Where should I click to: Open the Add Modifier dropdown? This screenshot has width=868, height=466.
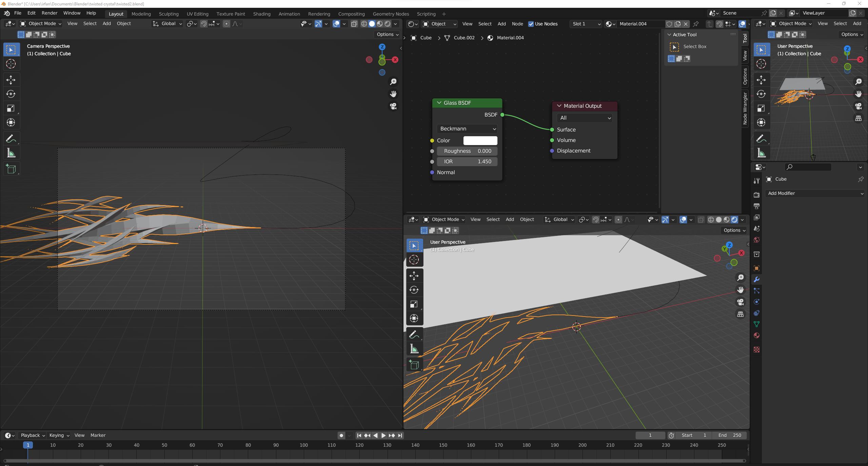(815, 193)
